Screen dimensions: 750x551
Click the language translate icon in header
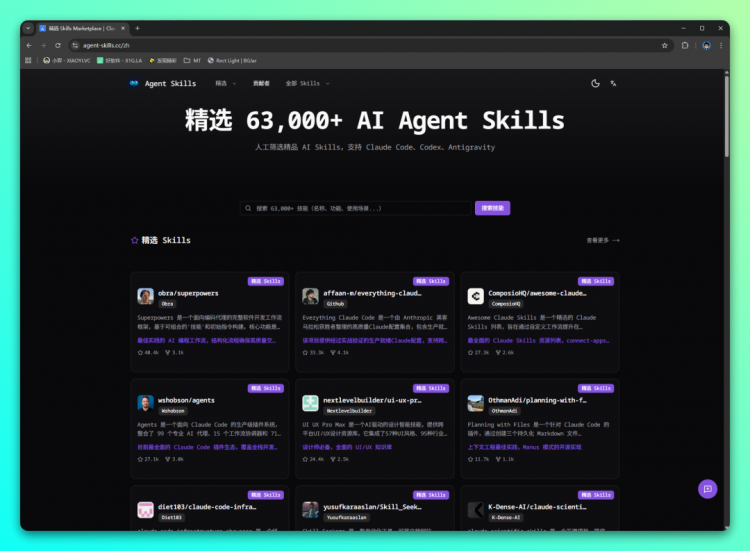(x=613, y=83)
